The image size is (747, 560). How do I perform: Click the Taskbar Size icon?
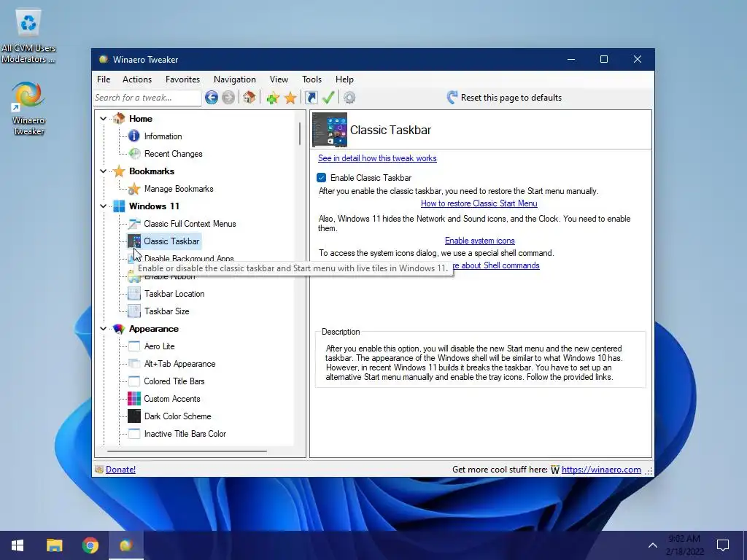[134, 311]
